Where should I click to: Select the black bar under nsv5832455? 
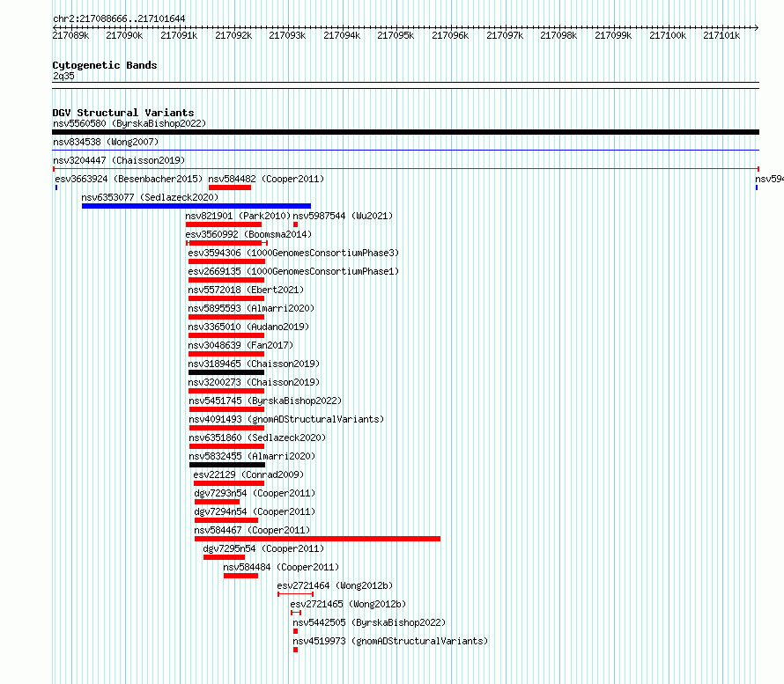pyautogui.click(x=227, y=465)
